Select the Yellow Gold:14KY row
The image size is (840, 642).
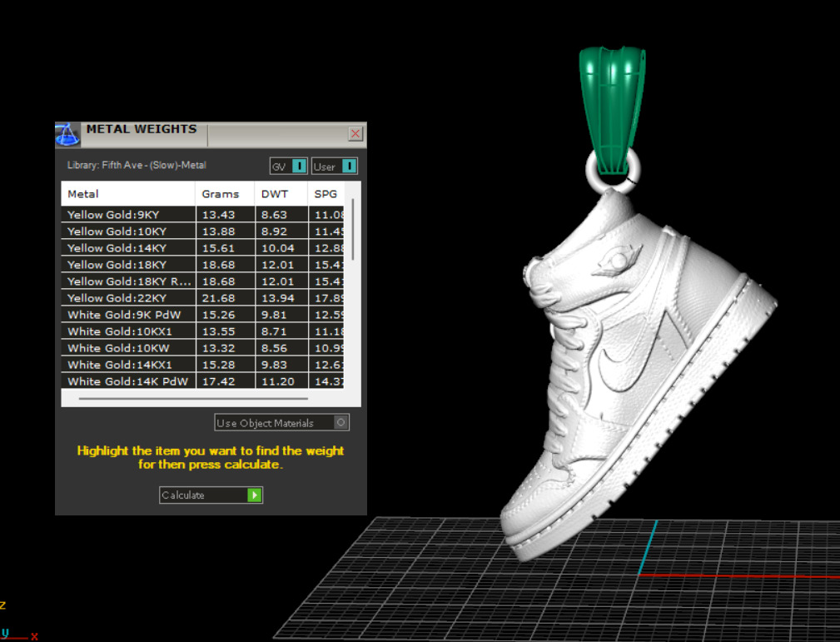[202, 248]
